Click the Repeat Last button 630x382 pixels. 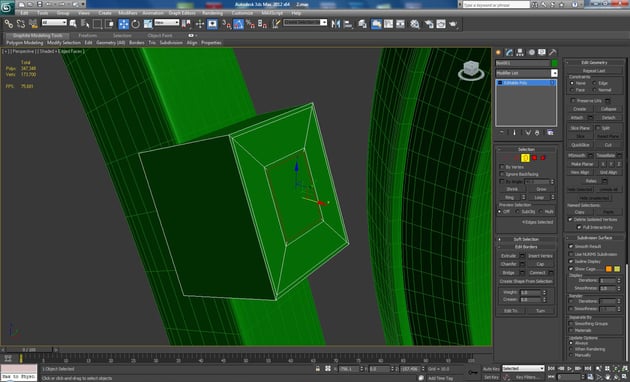click(594, 71)
